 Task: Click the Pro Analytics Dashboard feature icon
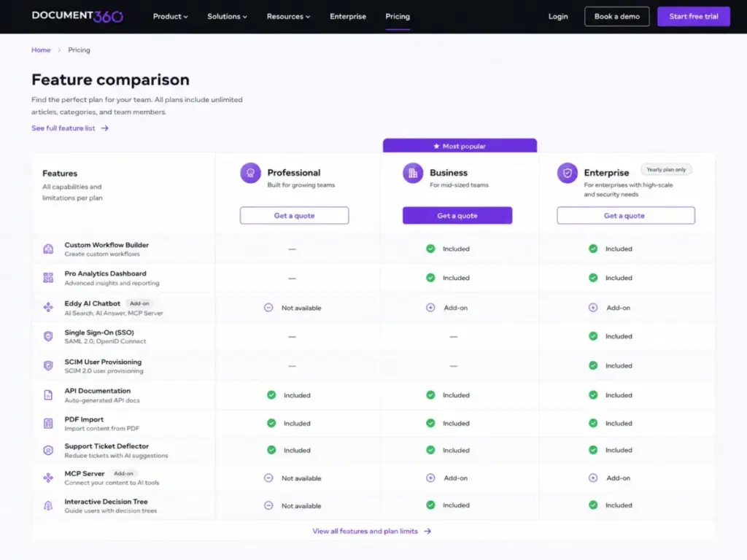point(48,278)
